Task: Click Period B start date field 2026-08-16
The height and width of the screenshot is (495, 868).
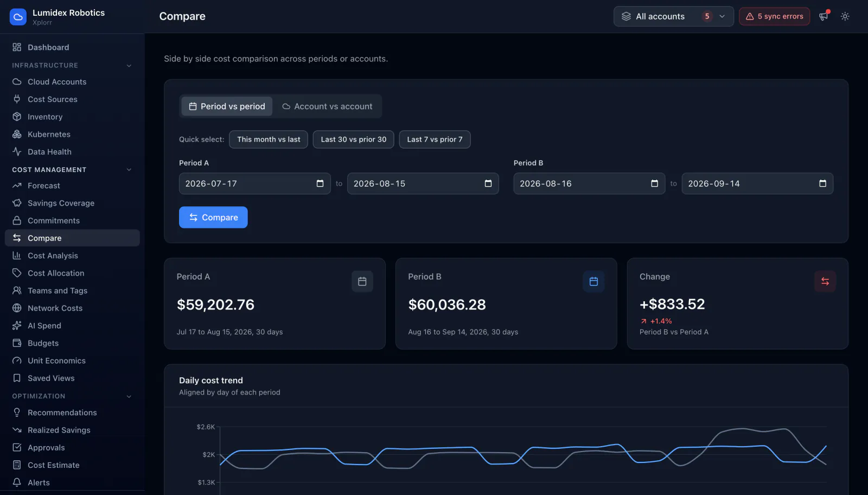Action: pyautogui.click(x=589, y=183)
